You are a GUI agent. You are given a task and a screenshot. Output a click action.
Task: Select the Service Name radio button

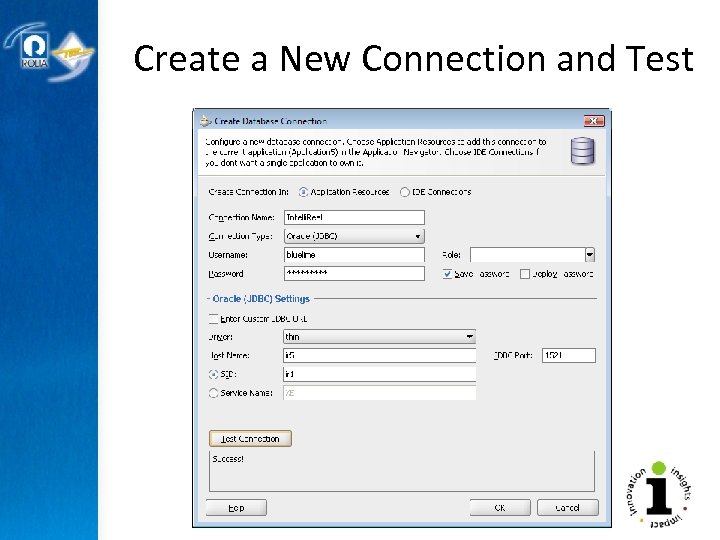[x=214, y=393]
